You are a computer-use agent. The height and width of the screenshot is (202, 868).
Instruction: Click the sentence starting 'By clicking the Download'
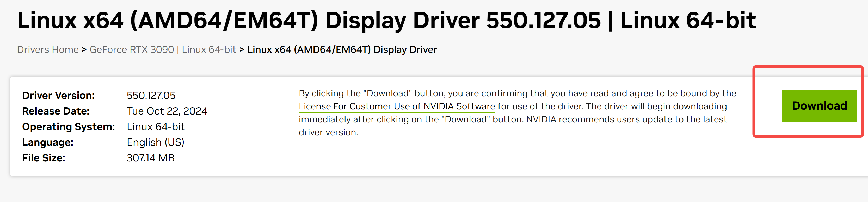click(x=517, y=93)
